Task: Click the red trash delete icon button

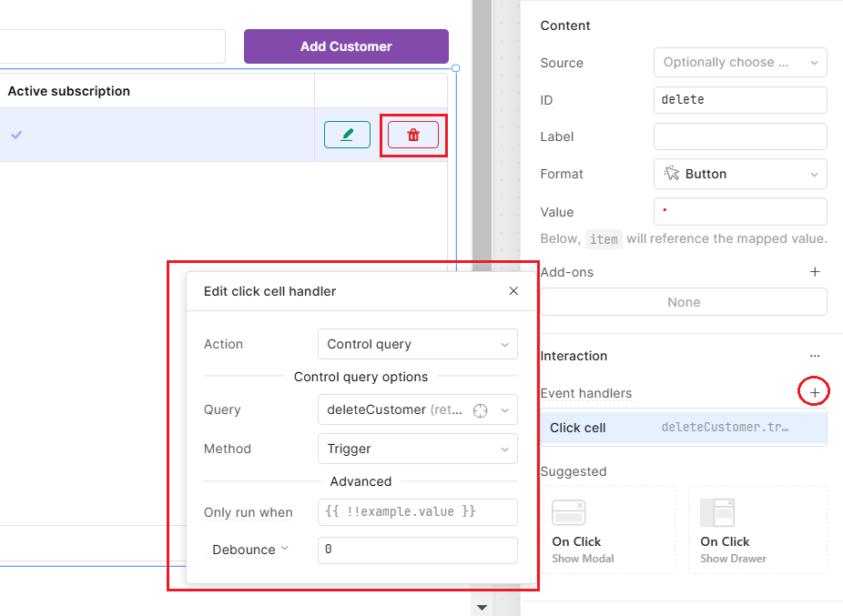Action: [x=413, y=135]
